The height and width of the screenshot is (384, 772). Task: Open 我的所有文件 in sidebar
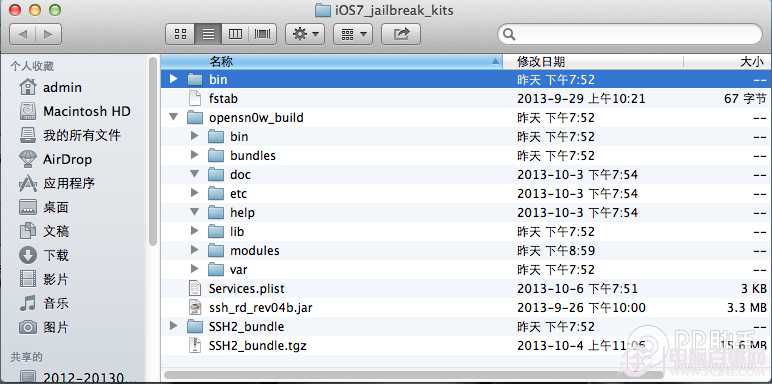pyautogui.click(x=69, y=135)
